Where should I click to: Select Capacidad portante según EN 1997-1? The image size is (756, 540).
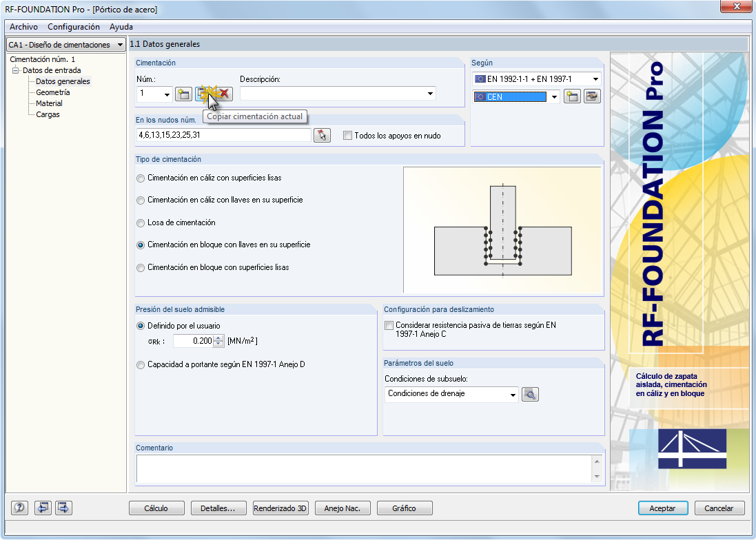point(141,365)
